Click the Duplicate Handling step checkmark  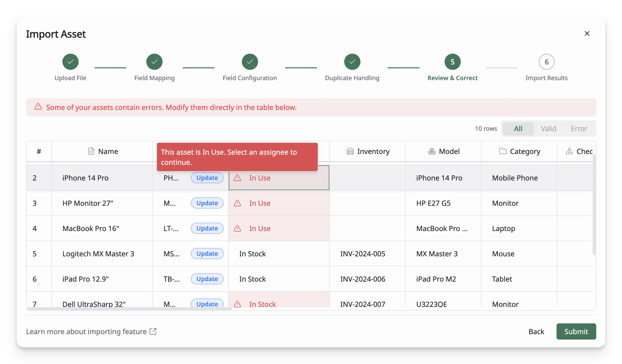352,62
